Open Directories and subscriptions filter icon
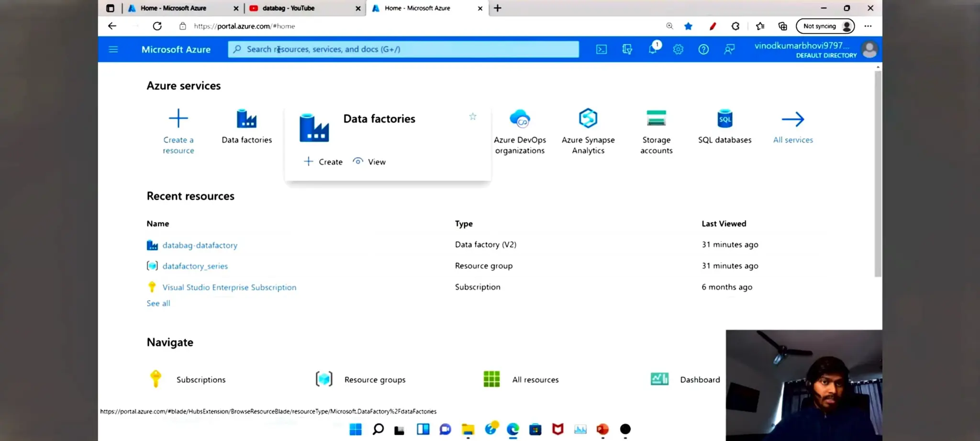 pos(627,49)
